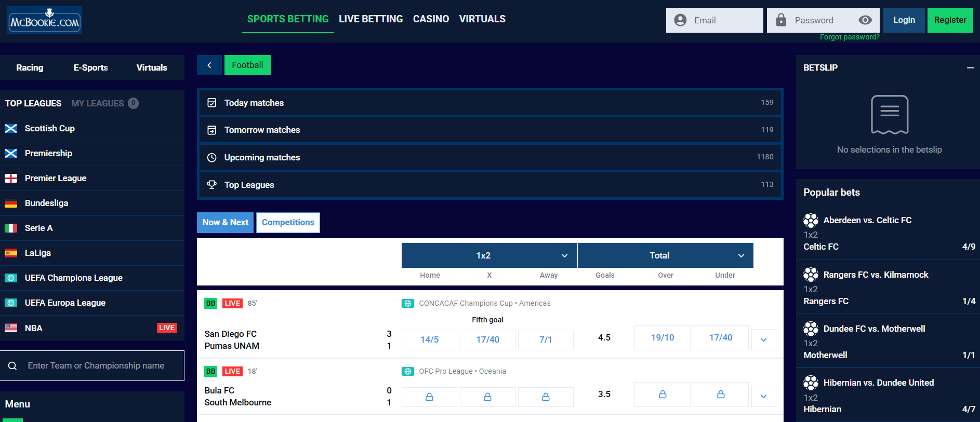Click the BB badge on San Diego FC match

[x=210, y=303]
